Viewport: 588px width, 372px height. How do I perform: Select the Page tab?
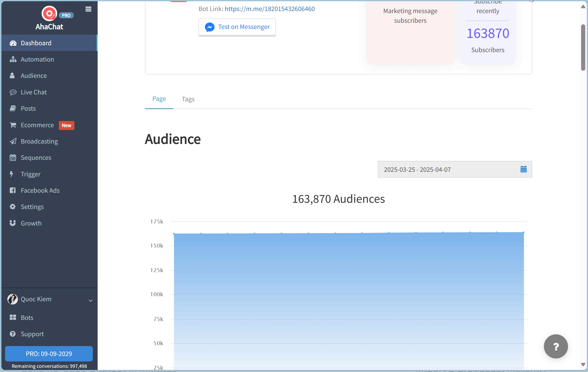(159, 99)
